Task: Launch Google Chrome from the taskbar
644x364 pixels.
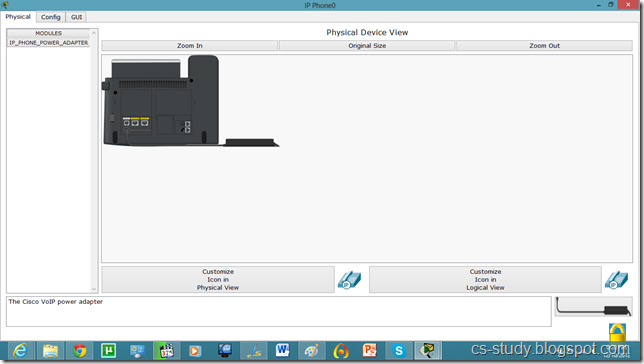Action: 80,351
